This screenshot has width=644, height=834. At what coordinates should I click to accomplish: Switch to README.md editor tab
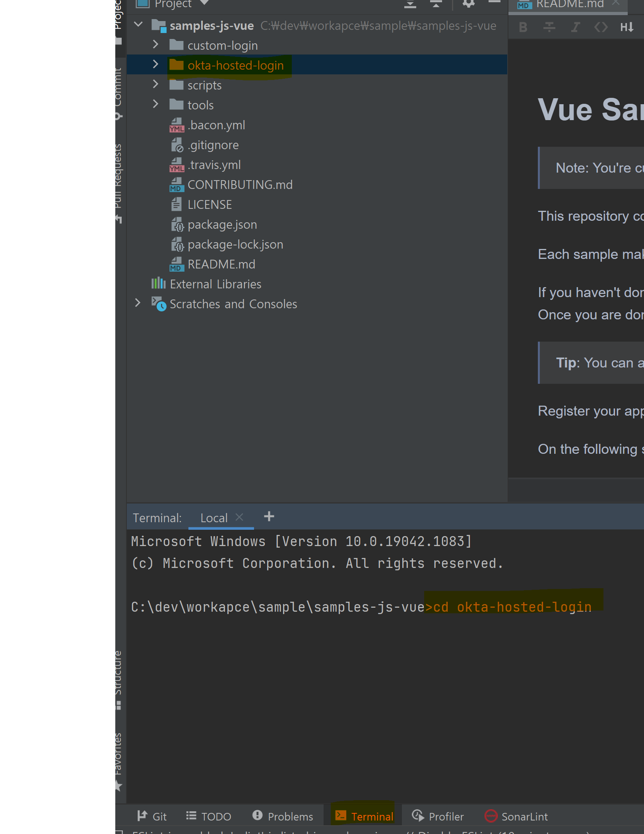click(570, 4)
